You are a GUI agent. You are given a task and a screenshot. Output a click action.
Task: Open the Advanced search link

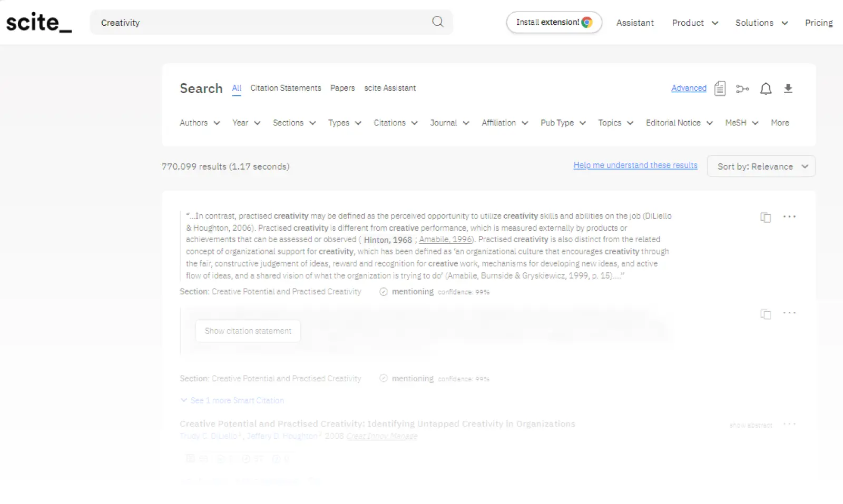tap(689, 88)
